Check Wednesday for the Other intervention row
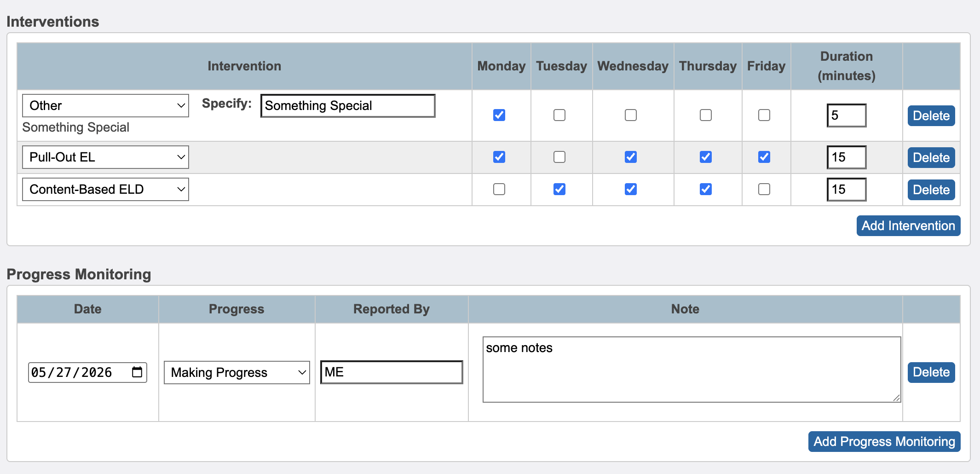Viewport: 980px width, 474px height. [x=631, y=115]
